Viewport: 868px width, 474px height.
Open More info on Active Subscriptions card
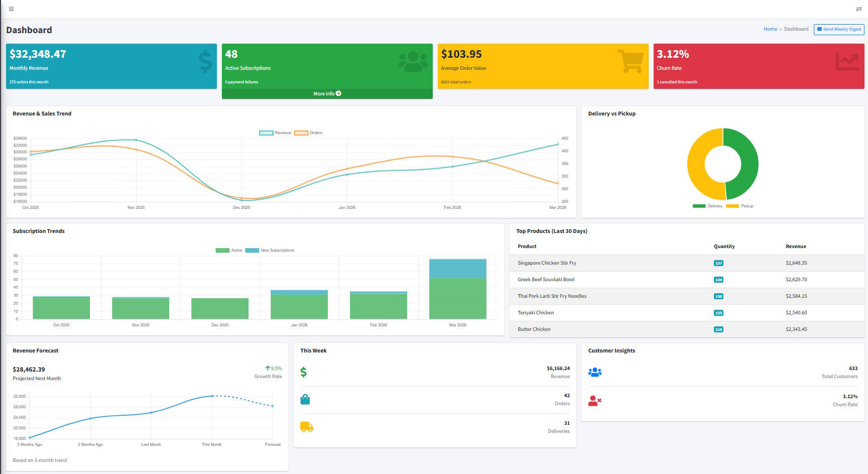[x=327, y=94]
